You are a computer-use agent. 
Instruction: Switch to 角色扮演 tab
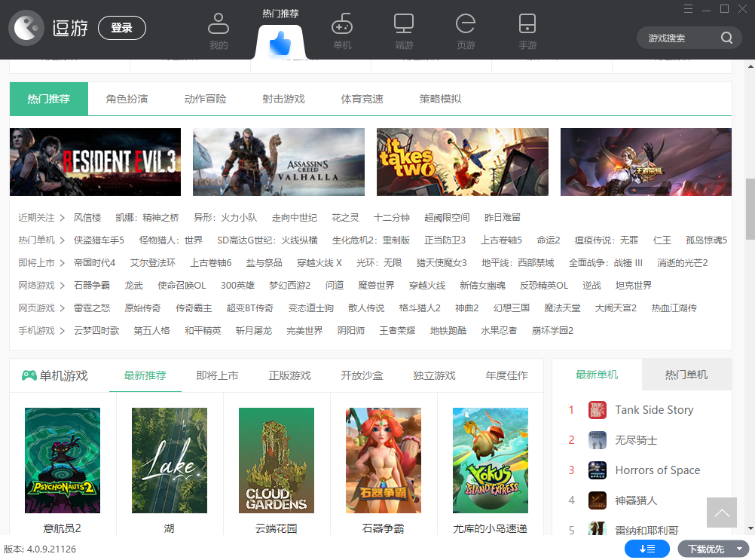click(x=127, y=99)
